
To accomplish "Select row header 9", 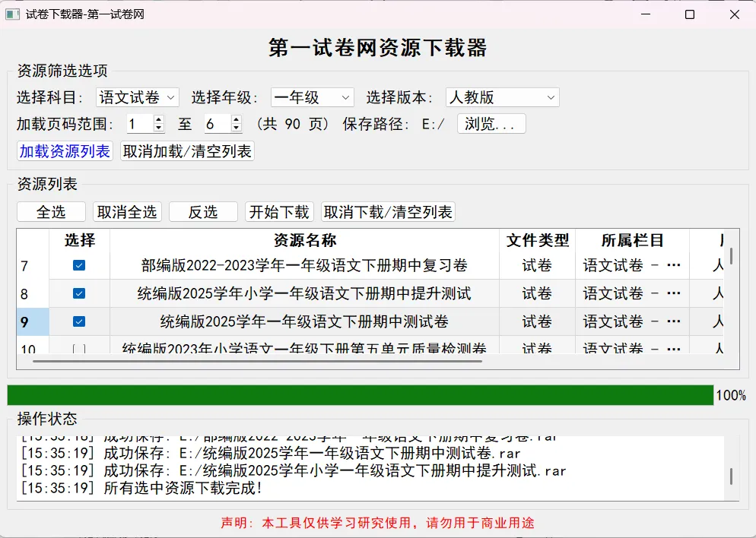I will 33,321.
